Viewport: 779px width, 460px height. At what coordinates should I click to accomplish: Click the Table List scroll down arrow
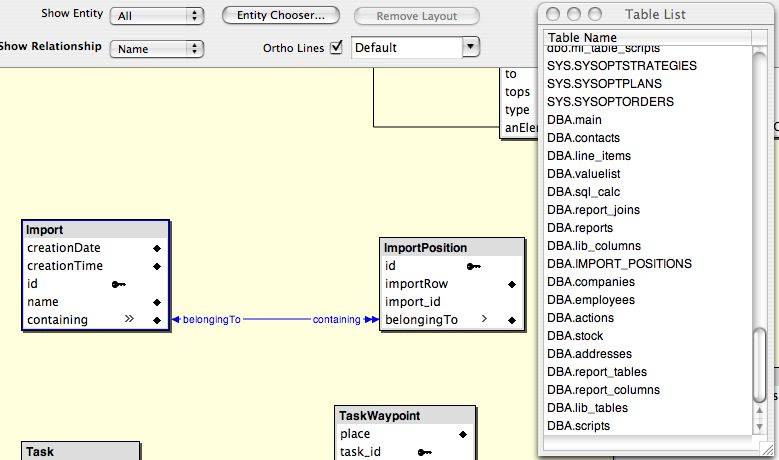[759, 426]
